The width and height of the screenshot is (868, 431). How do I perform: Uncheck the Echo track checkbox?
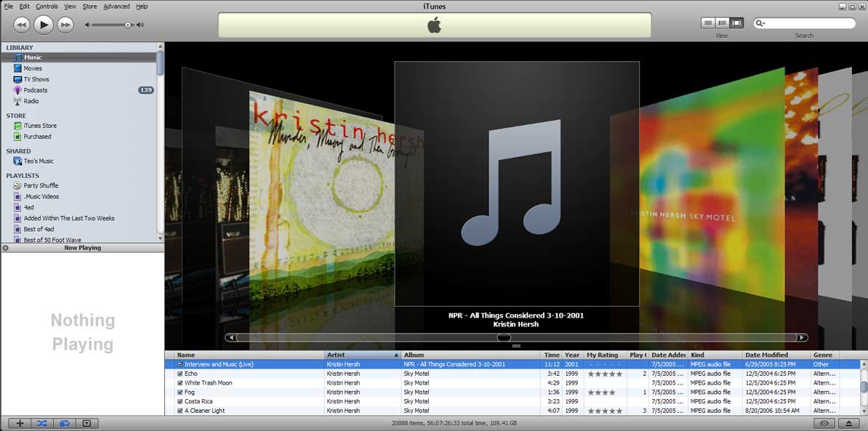point(180,374)
